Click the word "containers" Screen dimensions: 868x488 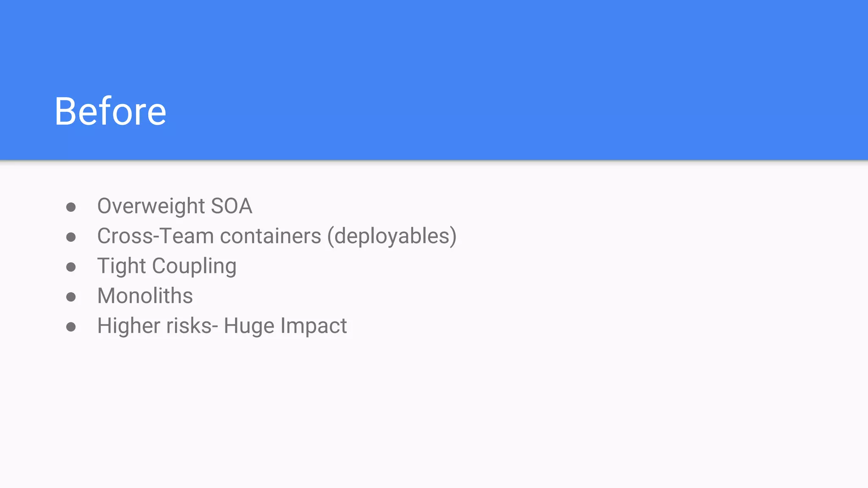pos(270,236)
